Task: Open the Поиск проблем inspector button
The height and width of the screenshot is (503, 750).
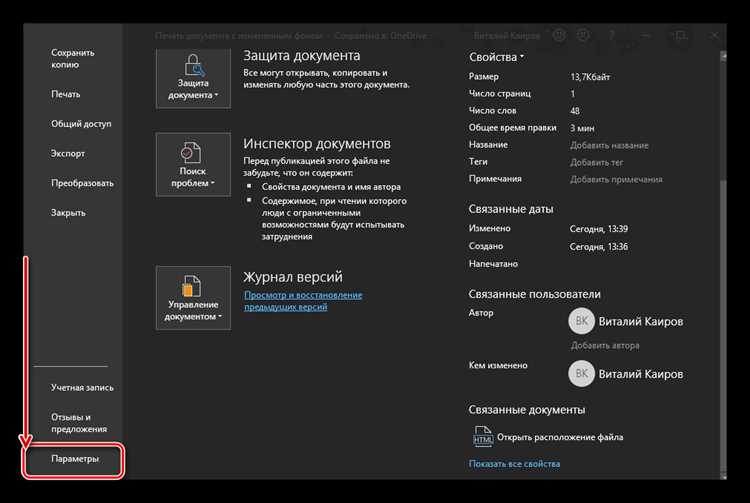Action: (193, 164)
